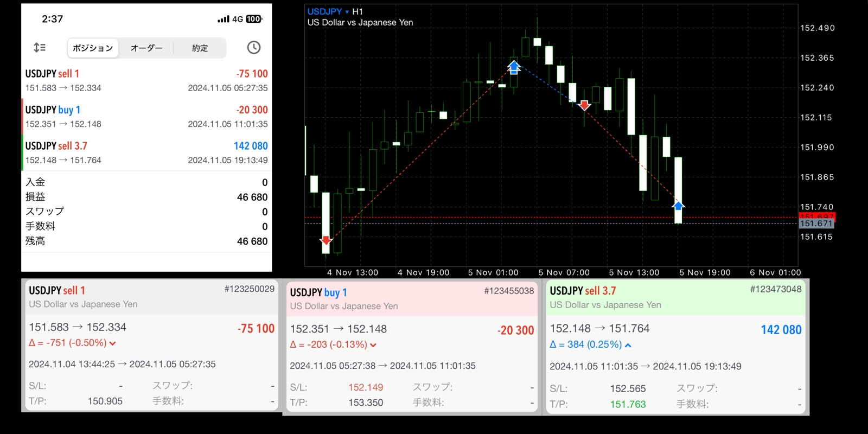
Task: Select the H1 timeframe label on chart
Action: pos(358,11)
